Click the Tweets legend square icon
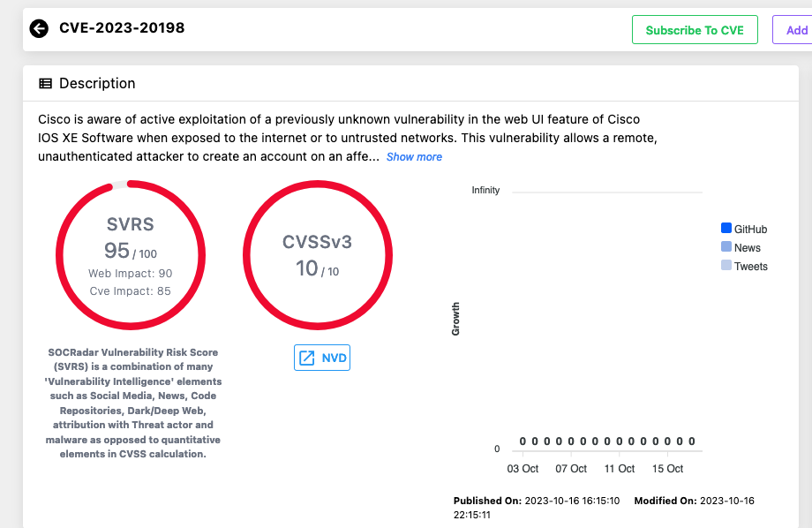This screenshot has height=528, width=812. tap(726, 266)
